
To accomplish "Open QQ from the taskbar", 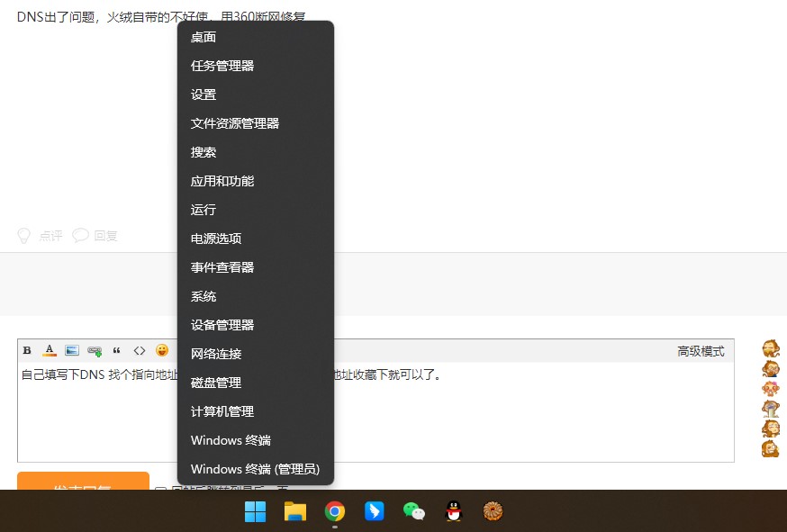I will click(453, 511).
